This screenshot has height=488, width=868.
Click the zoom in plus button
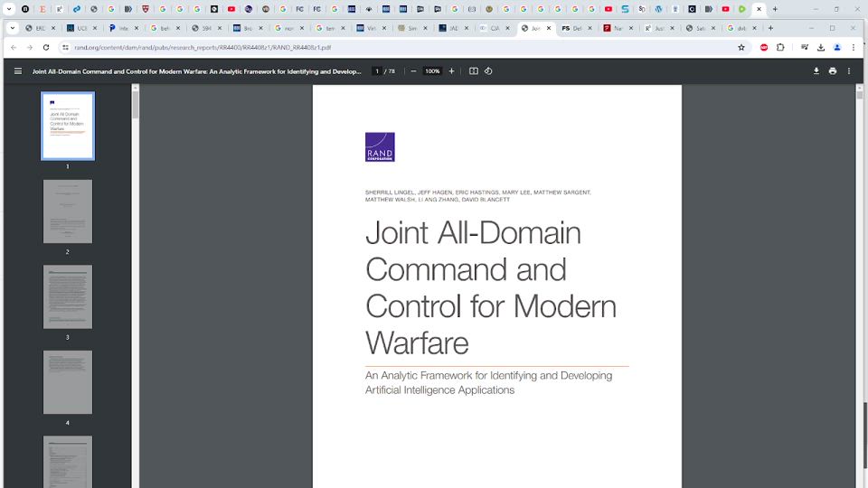(452, 71)
